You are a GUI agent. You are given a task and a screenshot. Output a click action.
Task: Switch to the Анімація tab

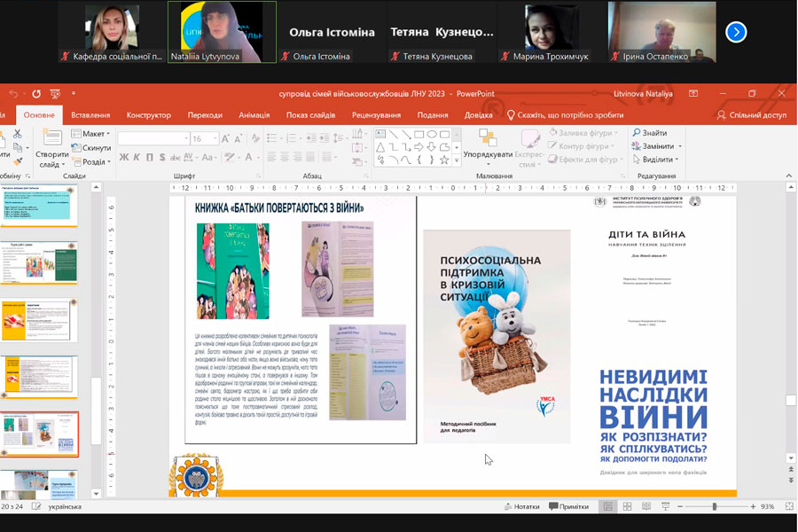pos(254,114)
